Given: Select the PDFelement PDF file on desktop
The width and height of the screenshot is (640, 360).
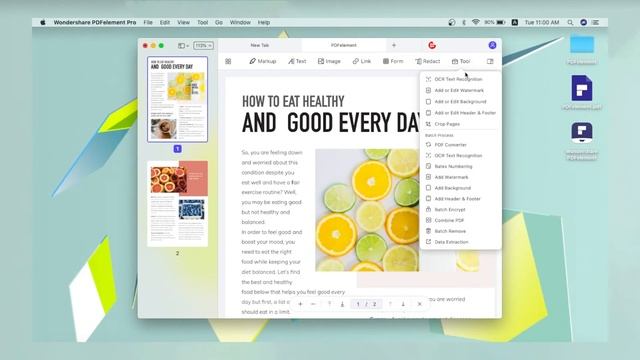Looking at the screenshot, I should 582,88.
